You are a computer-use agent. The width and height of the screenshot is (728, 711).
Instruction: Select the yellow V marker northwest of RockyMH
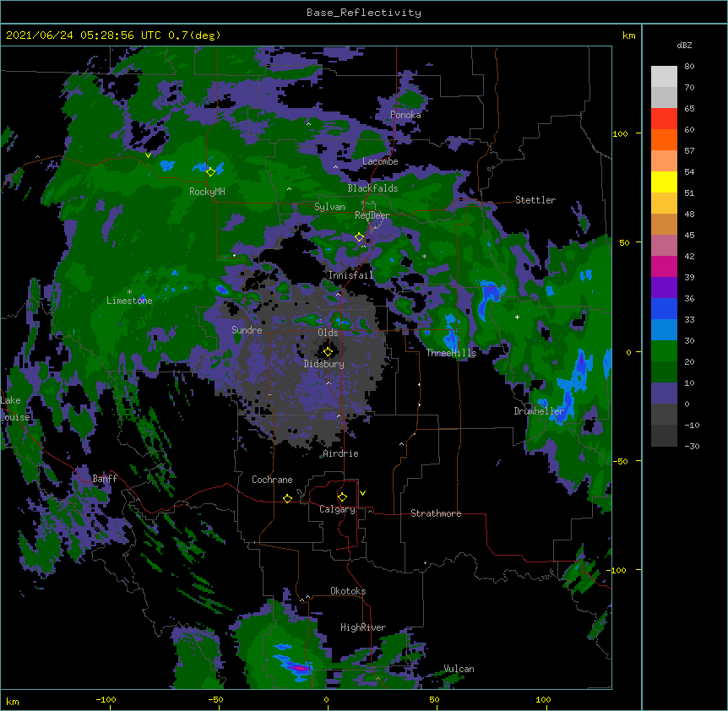coord(148,155)
